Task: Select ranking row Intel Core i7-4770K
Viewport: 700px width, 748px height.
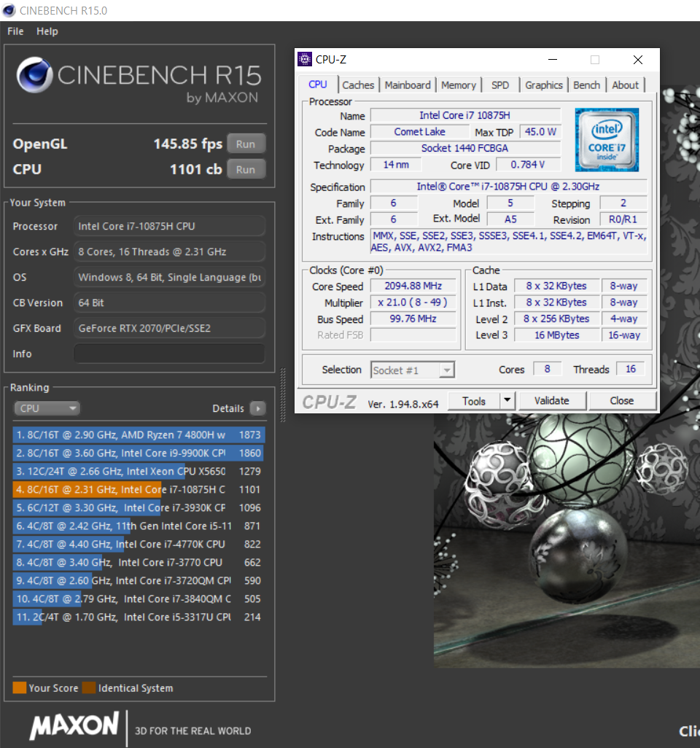Action: 139,545
